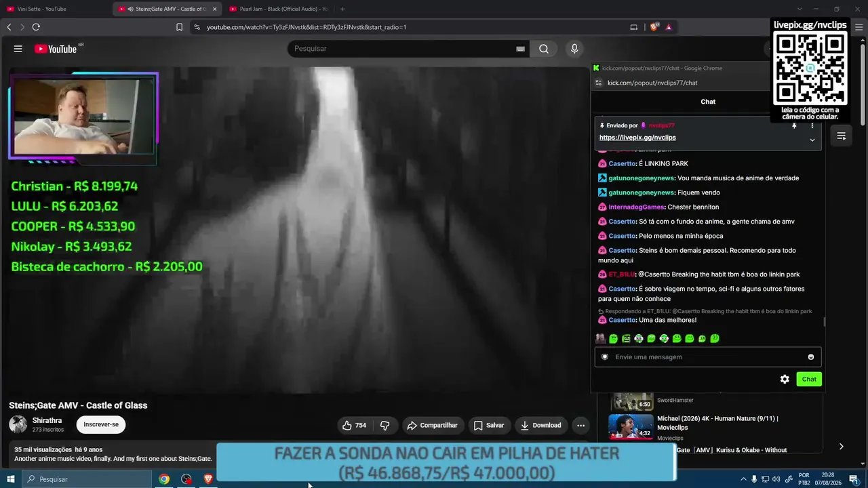
Task: Open the YouTube guide hamburger menu
Action: point(18,49)
